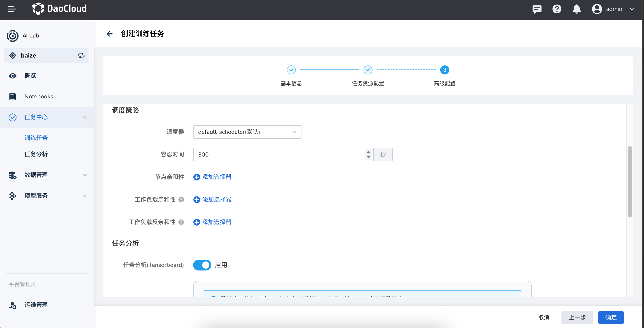The height and width of the screenshot is (328, 644).
Task: Click the 工作负载反亲和性 help tooltip icon
Action: pos(181,222)
